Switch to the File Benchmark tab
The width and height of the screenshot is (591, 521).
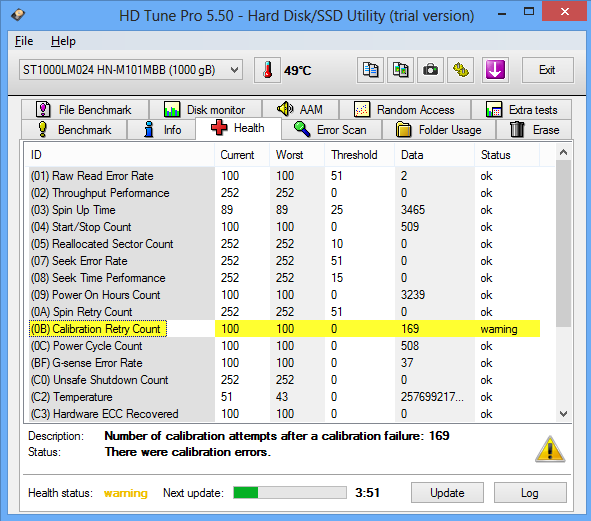point(85,110)
